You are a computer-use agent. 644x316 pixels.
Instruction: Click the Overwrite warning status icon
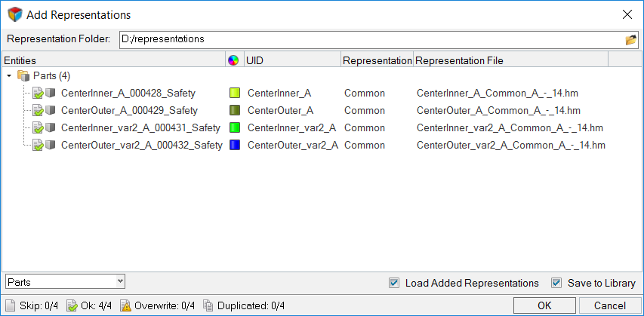[x=127, y=305]
